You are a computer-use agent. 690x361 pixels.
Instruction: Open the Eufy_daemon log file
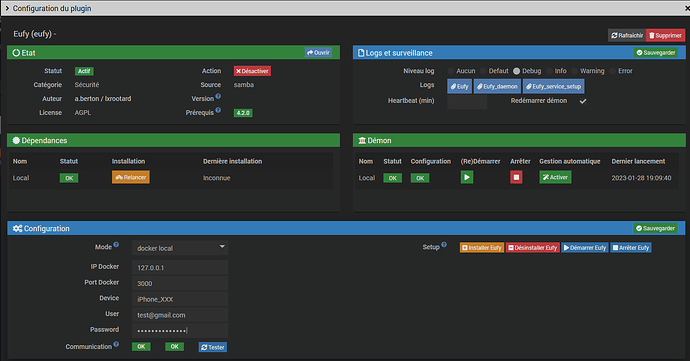coord(497,86)
